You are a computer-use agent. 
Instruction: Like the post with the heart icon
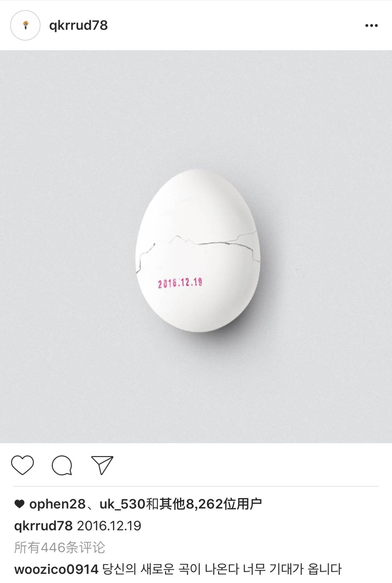[x=22, y=465]
